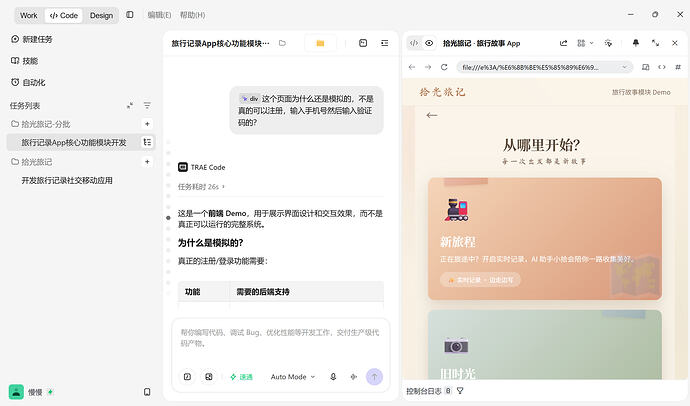Open the 帮助(H) menu
The height and width of the screenshot is (406, 690).
pos(192,15)
